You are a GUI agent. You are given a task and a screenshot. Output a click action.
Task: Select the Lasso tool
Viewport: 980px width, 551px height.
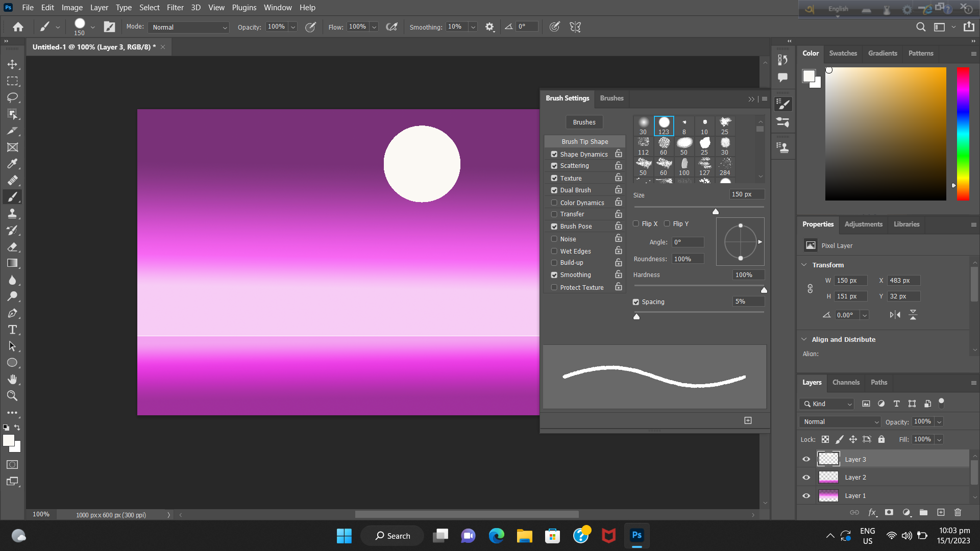tap(13, 98)
